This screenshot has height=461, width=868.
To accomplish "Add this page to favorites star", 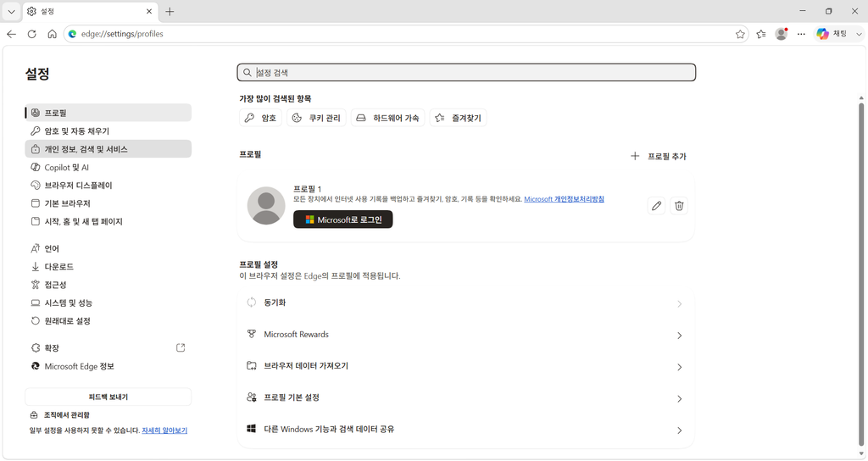I will [x=740, y=34].
